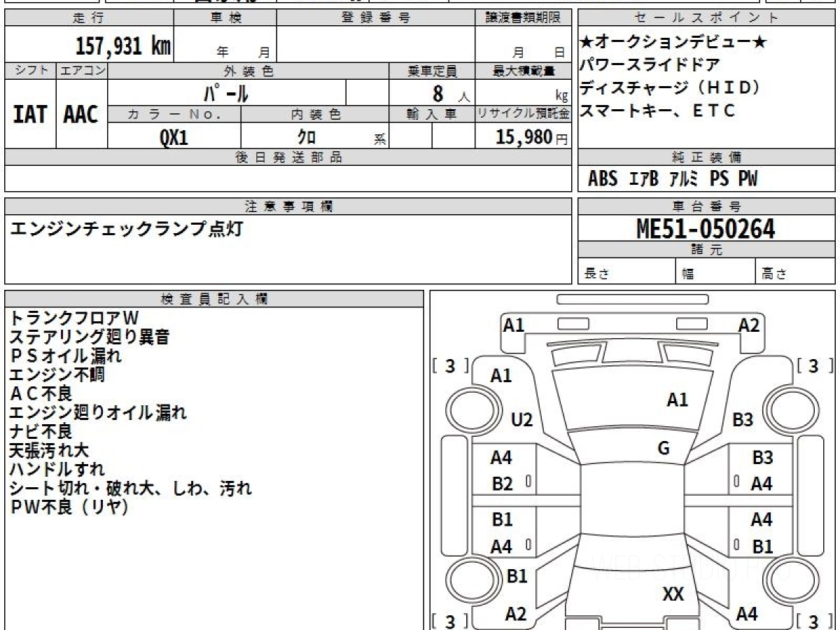840x630 pixels.
Task: Select the ＰＳオイル漏れ note
Action: (65, 356)
